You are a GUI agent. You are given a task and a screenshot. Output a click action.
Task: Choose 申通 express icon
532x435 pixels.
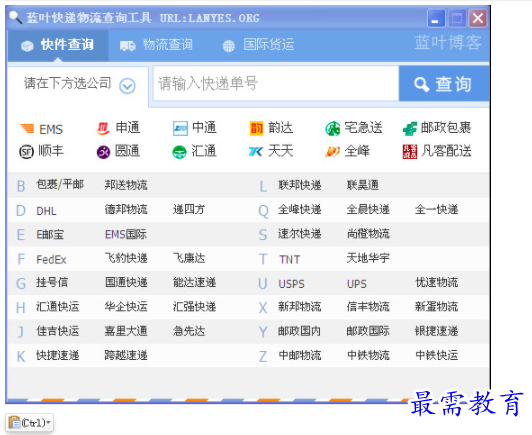coord(103,128)
